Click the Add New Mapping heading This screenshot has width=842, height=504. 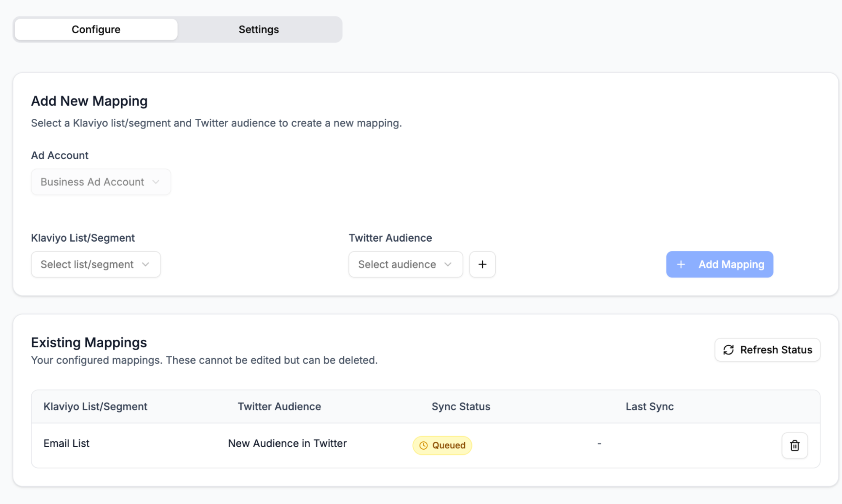(x=89, y=101)
